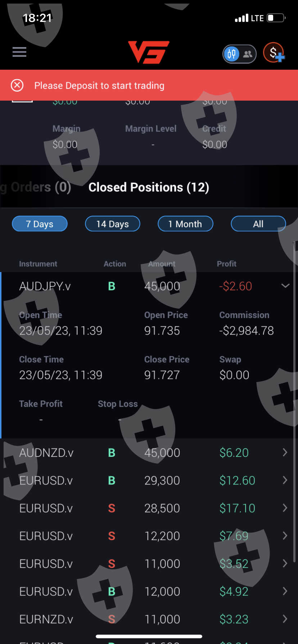Open the hamburger menu
298x644 pixels.
click(19, 52)
